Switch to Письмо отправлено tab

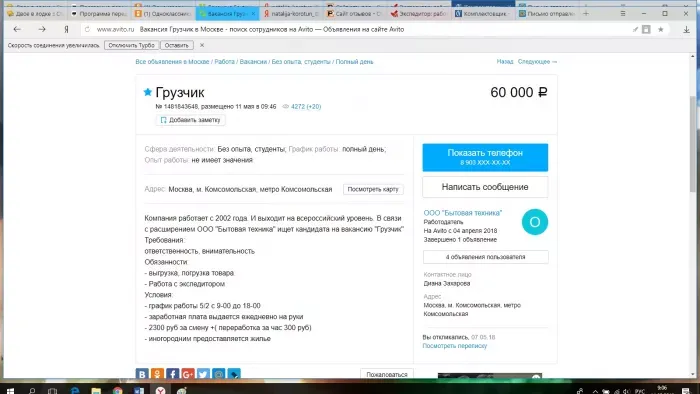[x=547, y=14]
